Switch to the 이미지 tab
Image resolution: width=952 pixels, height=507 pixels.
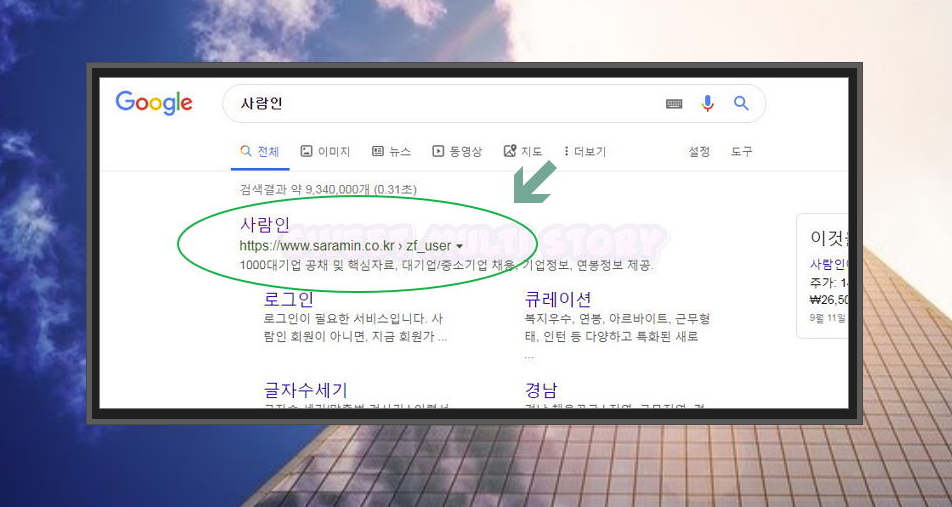tap(325, 151)
